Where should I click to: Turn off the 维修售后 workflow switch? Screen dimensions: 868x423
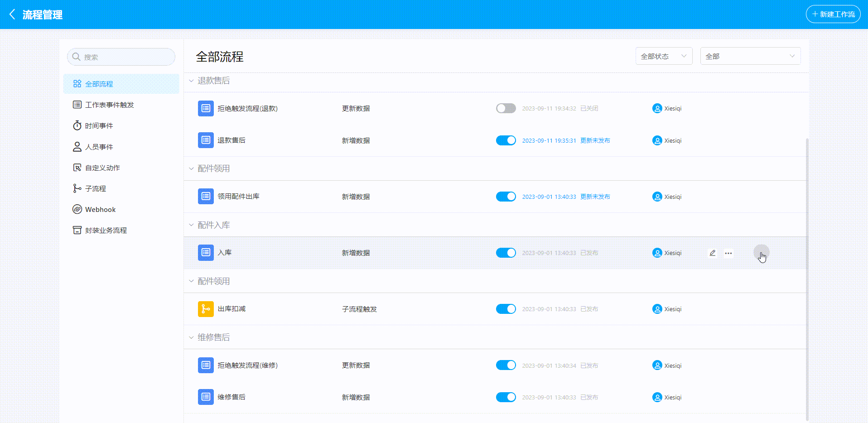(506, 397)
